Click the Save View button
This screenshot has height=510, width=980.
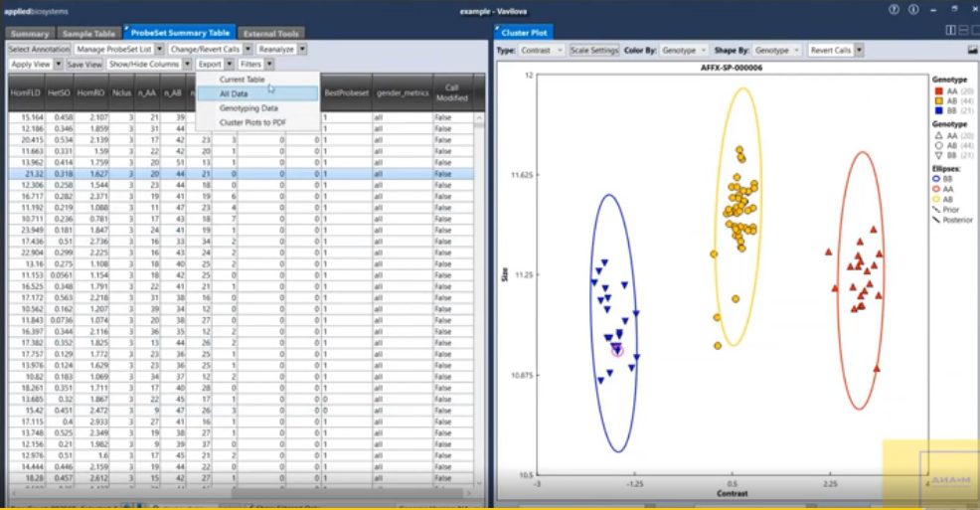[x=83, y=64]
